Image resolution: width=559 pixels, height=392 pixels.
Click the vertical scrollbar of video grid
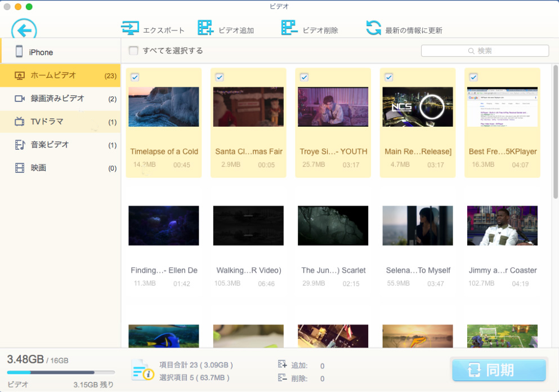coord(555,132)
